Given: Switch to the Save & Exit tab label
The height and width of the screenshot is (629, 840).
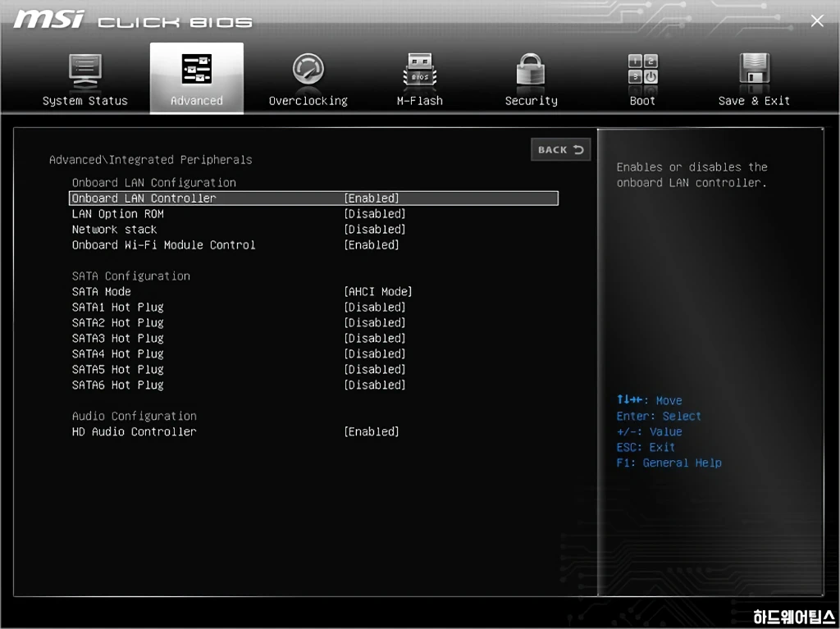Looking at the screenshot, I should point(755,101).
